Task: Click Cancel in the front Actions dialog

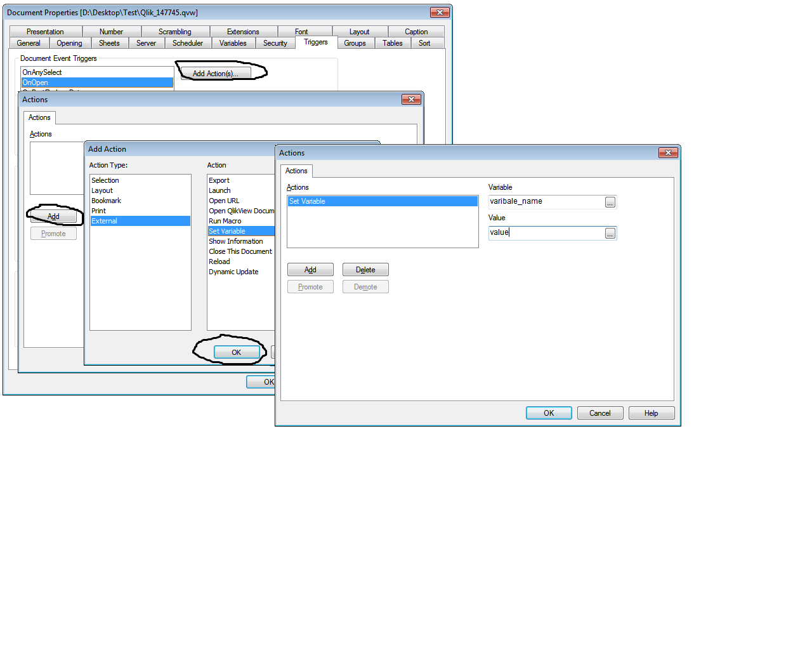Action: [600, 413]
